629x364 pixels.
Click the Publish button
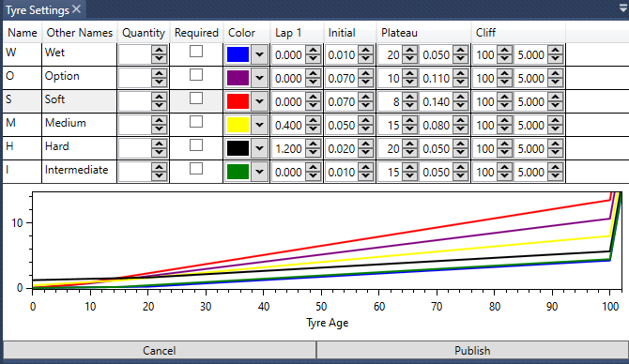[x=472, y=350]
